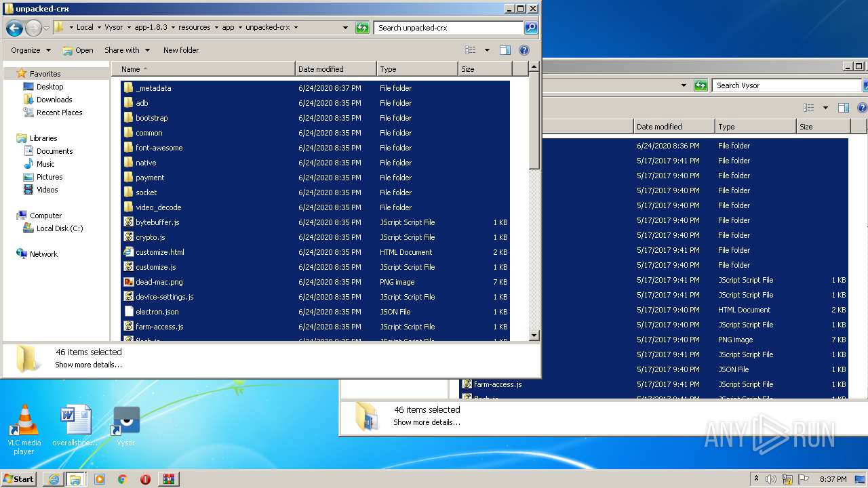The image size is (868, 488).
Task: Click the refresh button beside address bar
Action: click(x=363, y=28)
